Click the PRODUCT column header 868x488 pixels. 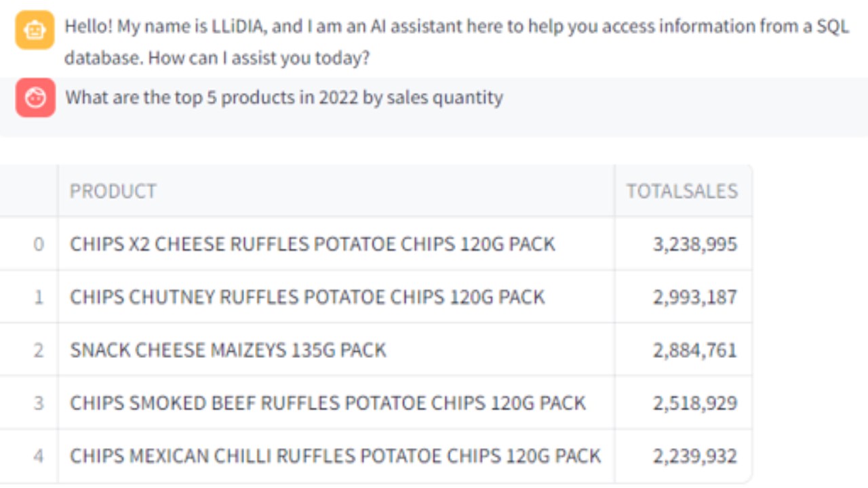[113, 191]
